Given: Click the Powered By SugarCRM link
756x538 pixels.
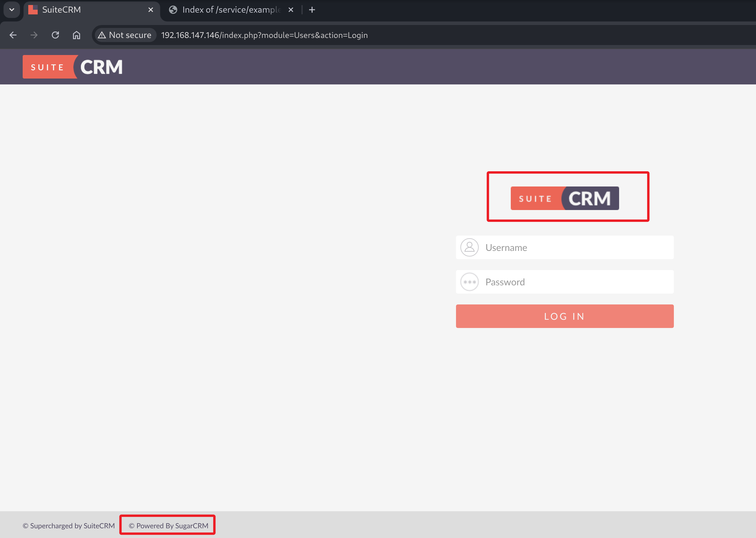Looking at the screenshot, I should [x=168, y=526].
